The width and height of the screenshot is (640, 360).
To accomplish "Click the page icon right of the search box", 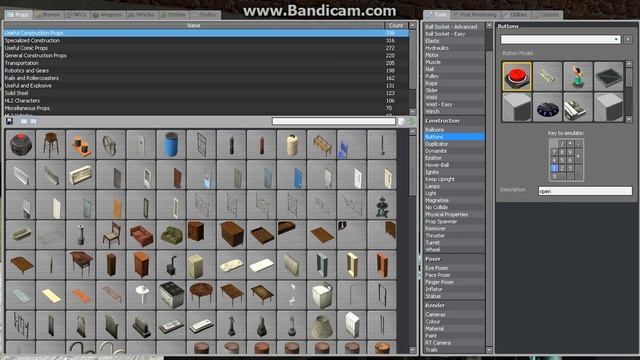I will (402, 121).
